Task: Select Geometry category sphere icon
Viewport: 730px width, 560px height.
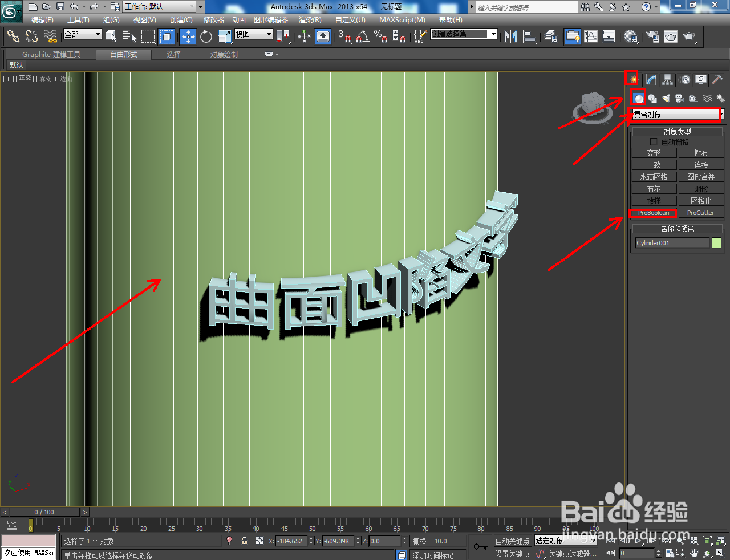Action: point(638,98)
